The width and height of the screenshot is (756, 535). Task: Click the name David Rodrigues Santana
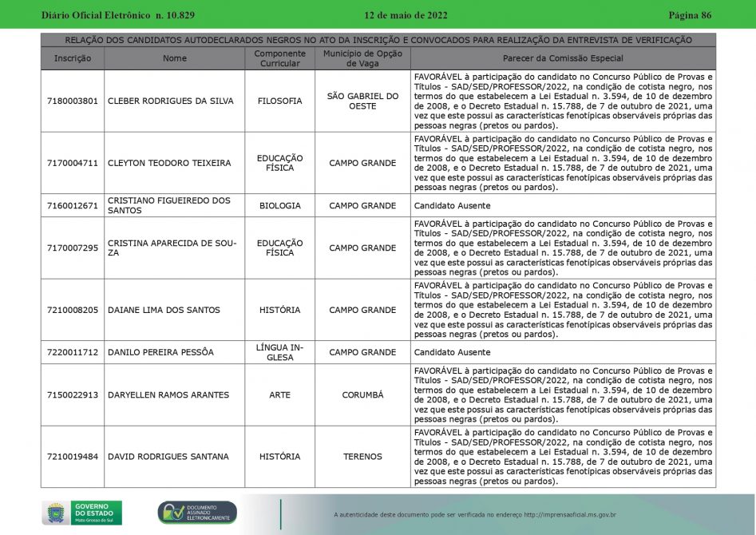click(168, 457)
